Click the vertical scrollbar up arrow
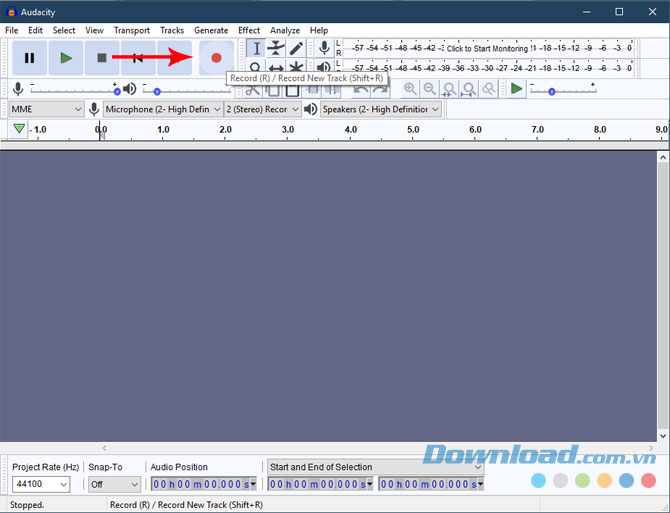 pos(663,157)
